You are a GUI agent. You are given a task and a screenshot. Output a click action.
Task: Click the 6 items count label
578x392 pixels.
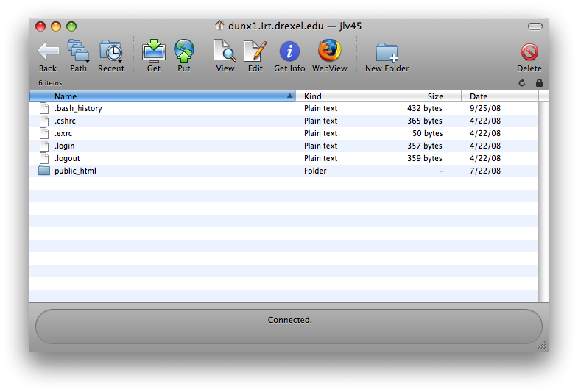click(x=50, y=83)
